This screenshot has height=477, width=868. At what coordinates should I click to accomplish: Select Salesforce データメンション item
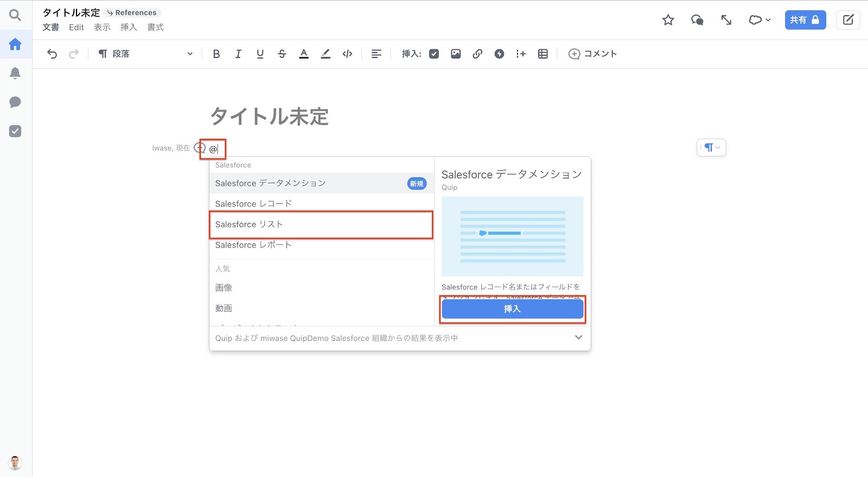(x=322, y=183)
